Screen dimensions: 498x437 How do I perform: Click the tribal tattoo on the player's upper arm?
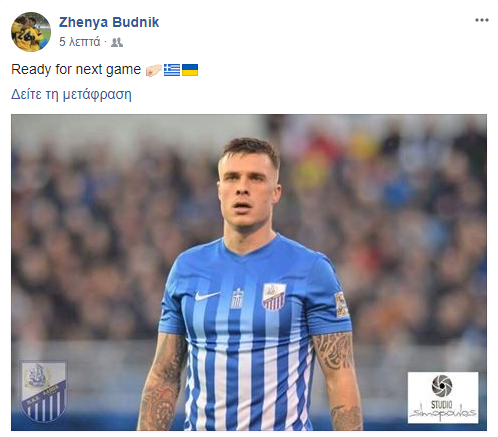[333, 352]
